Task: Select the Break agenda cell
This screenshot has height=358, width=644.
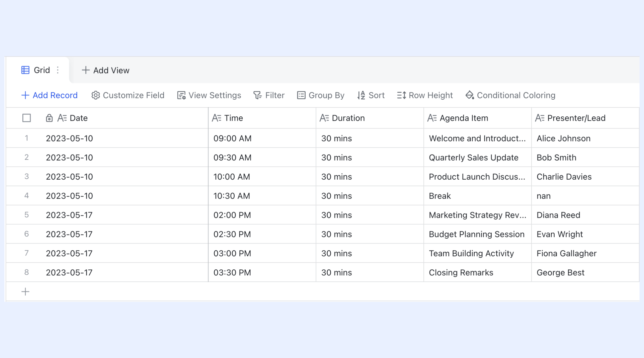Action: 478,196
